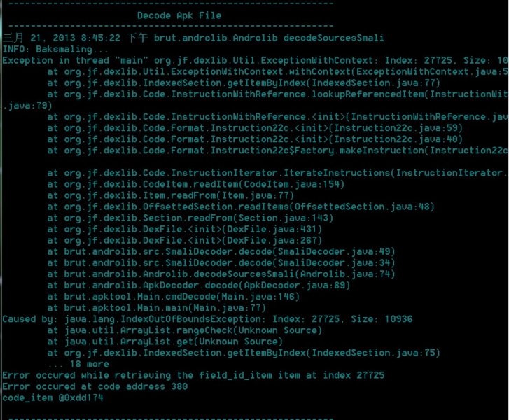Click the SmaliDecoder.java:49 stack frame

tap(221, 251)
